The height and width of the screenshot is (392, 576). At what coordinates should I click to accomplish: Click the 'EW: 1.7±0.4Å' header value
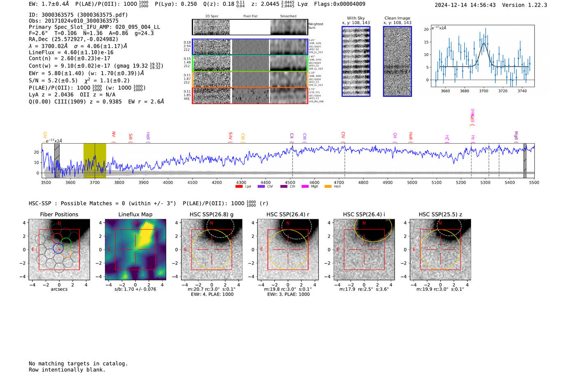point(49,4)
